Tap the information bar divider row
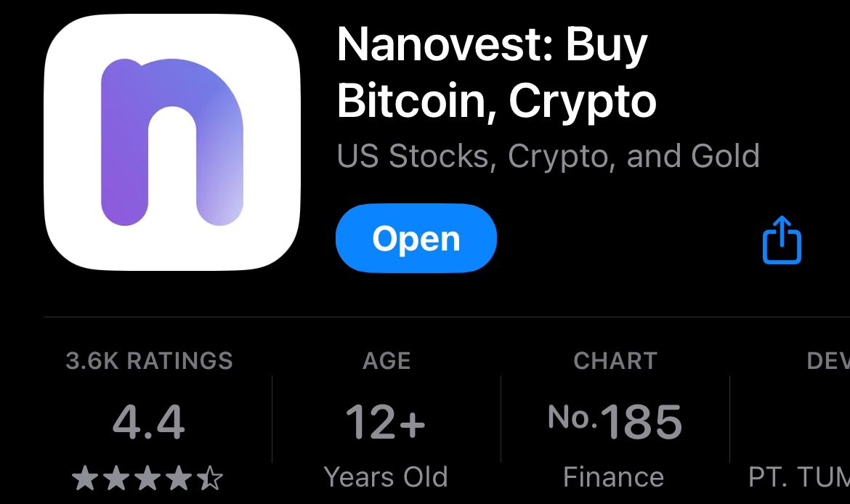Image resolution: width=850 pixels, height=504 pixels. tap(425, 318)
